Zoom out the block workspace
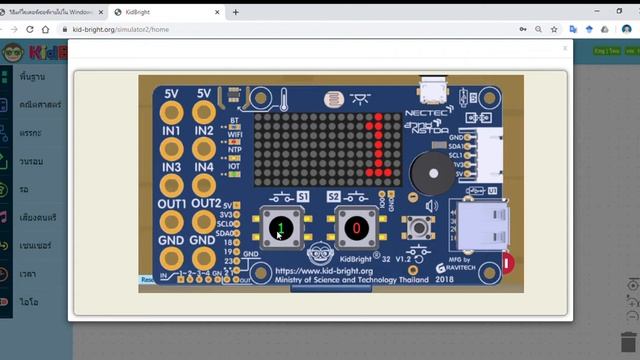Screen dimensions: 640x360 (x=632, y=316)
